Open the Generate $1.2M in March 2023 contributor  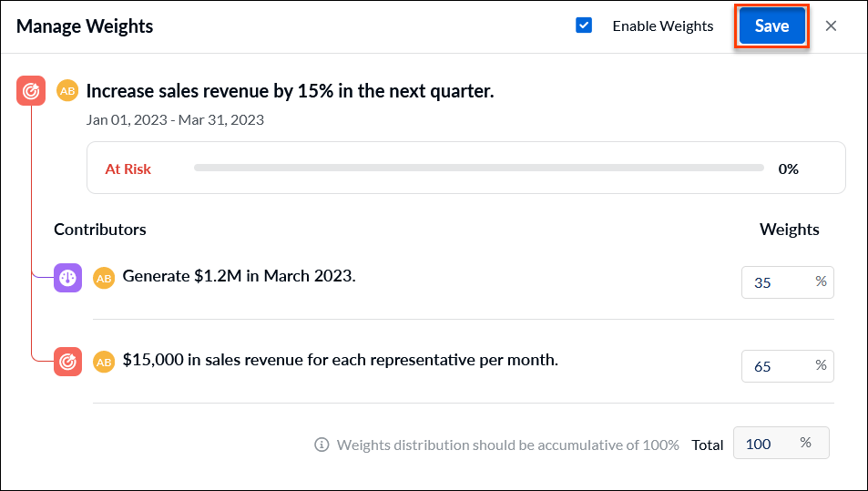[239, 276]
